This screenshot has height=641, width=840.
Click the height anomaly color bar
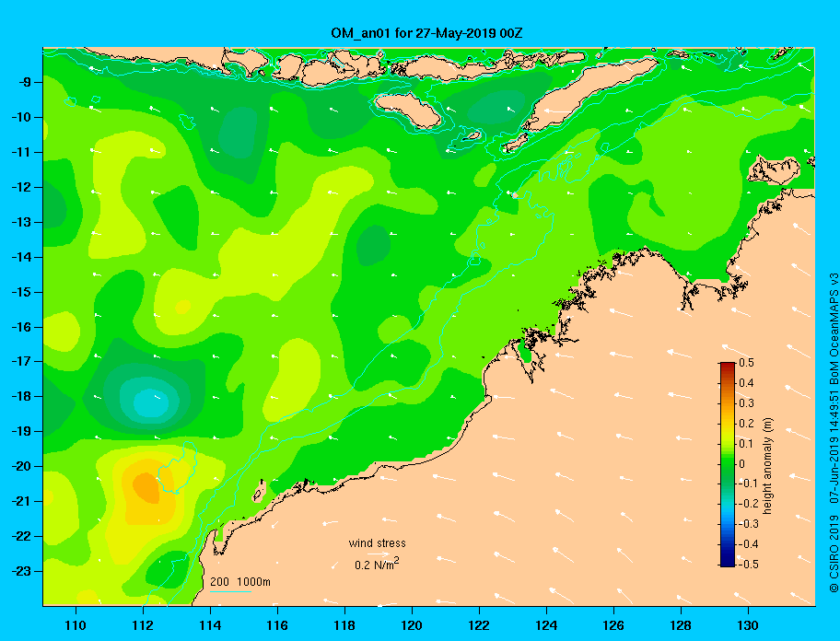pos(728,464)
